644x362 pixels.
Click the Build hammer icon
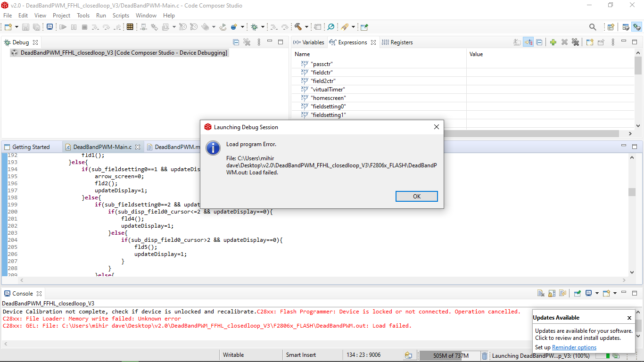pos(298,27)
